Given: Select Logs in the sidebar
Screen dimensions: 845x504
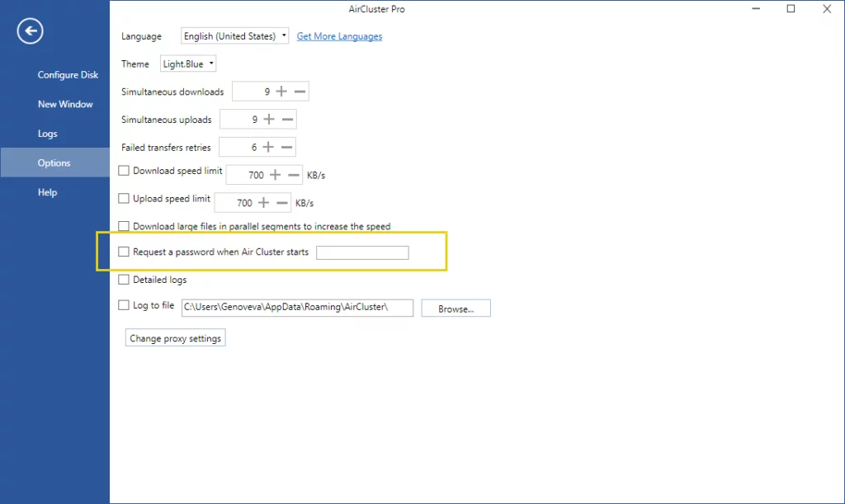Looking at the screenshot, I should coord(48,134).
